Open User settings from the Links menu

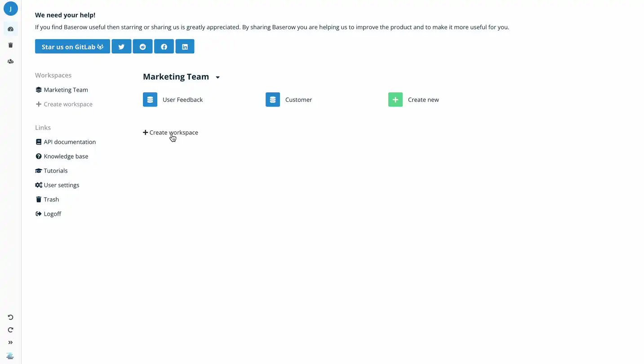click(61, 185)
